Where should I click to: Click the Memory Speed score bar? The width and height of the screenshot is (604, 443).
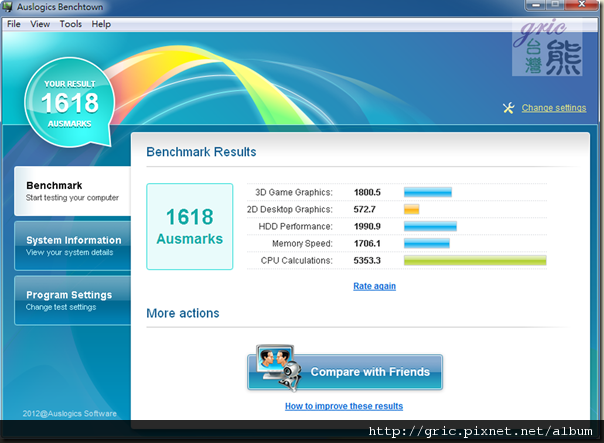pos(426,243)
